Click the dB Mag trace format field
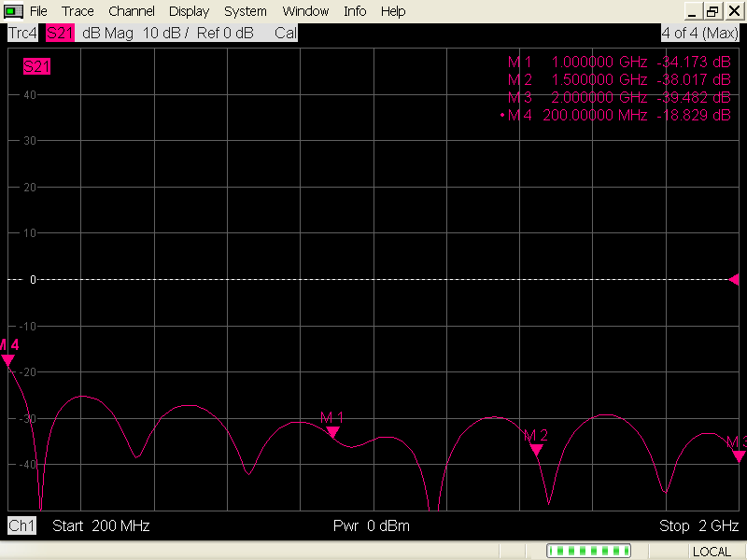747x560 pixels. pos(106,33)
